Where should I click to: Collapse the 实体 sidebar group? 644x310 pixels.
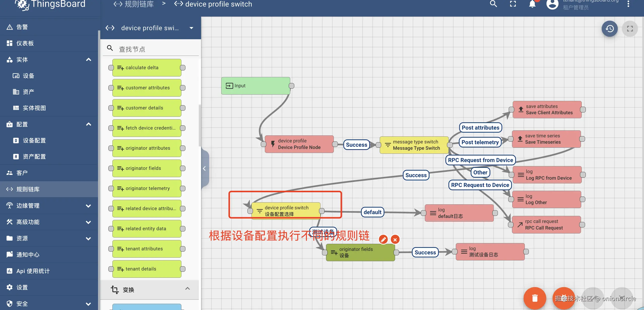pyautogui.click(x=88, y=60)
